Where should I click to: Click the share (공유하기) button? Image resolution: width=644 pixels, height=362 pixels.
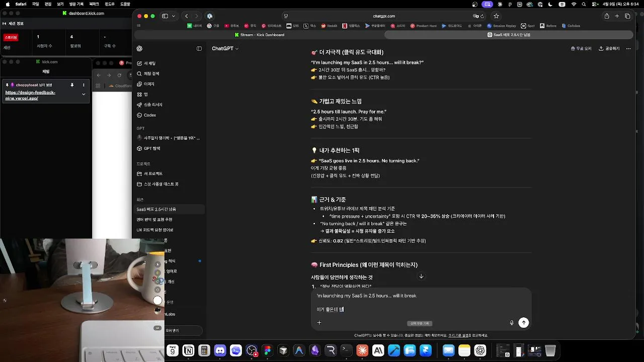click(x=609, y=49)
